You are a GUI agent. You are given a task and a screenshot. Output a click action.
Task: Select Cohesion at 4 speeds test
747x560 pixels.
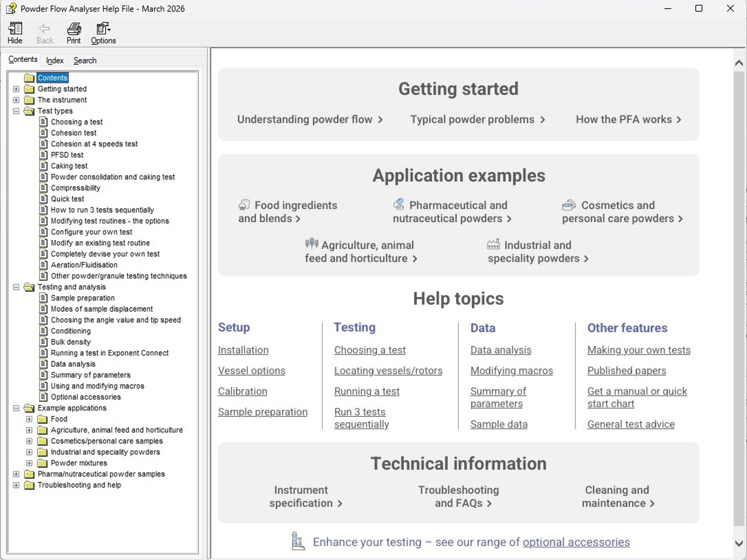pyautogui.click(x=94, y=144)
